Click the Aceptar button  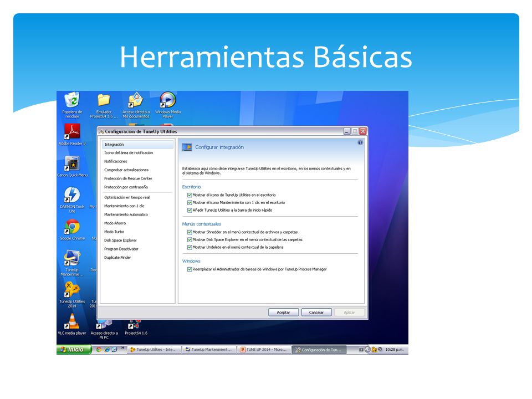(283, 313)
